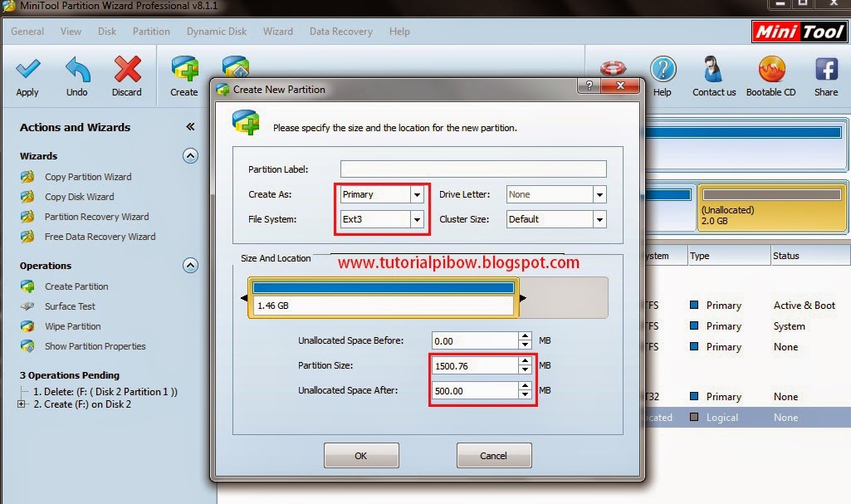
Task: Click the Cancel button
Action: (x=493, y=456)
